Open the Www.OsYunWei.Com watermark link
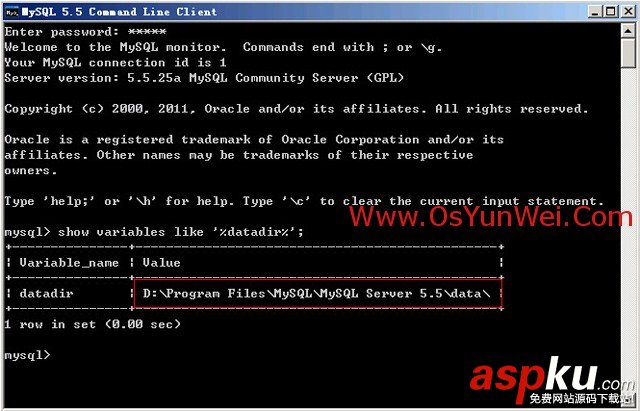Viewport: 640px width, 411px height. pyautogui.click(x=490, y=217)
